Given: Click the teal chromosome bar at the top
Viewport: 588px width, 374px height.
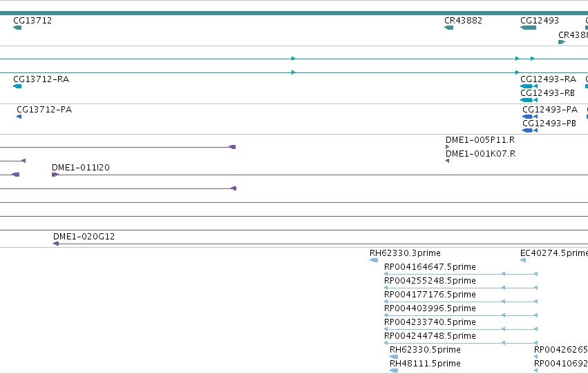Looking at the screenshot, I should pos(294,13).
